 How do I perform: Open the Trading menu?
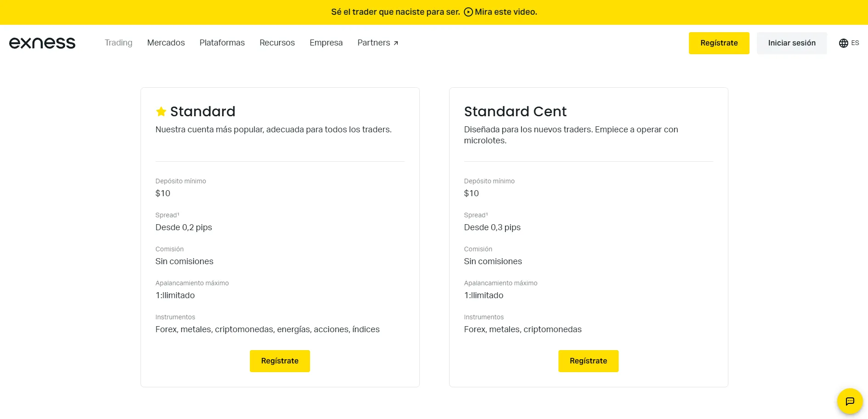pos(118,43)
